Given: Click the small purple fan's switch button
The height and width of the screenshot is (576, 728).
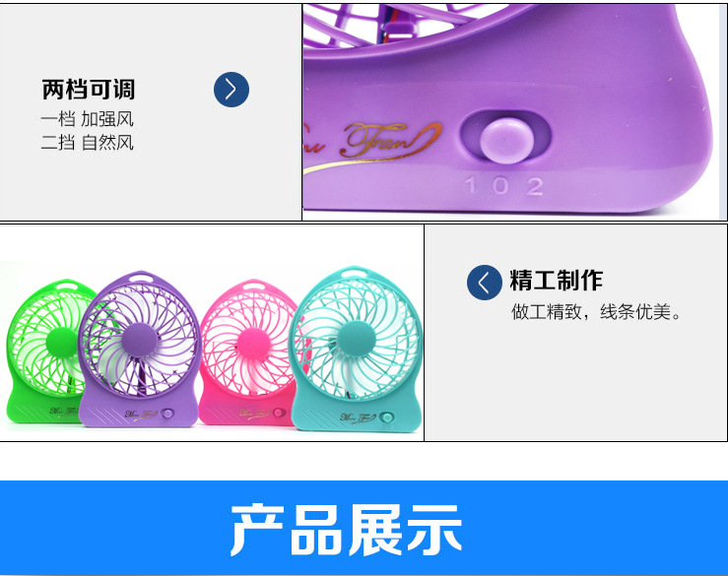Looking at the screenshot, I should pyautogui.click(x=167, y=414).
